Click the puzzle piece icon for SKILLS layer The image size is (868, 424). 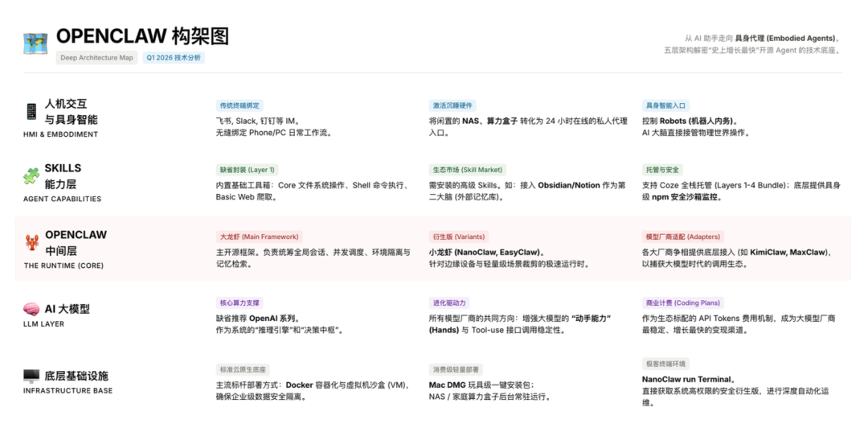31,175
